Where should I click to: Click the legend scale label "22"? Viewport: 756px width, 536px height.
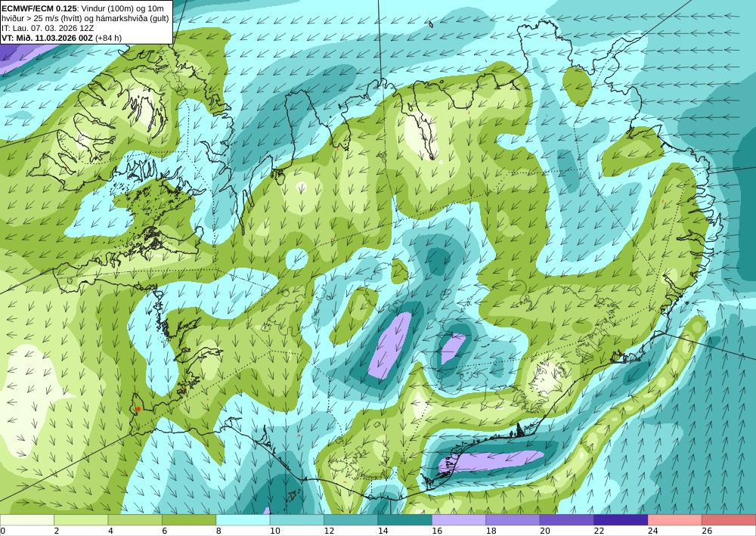coord(599,531)
